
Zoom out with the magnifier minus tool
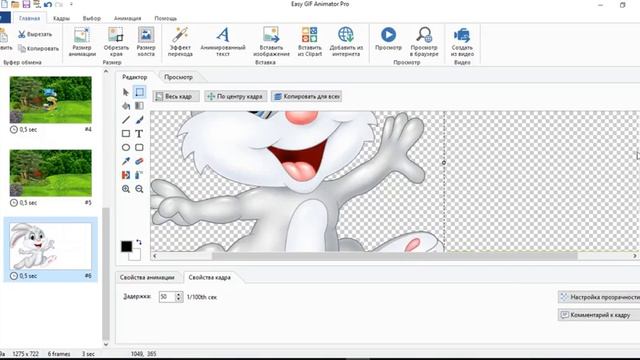[139, 189]
